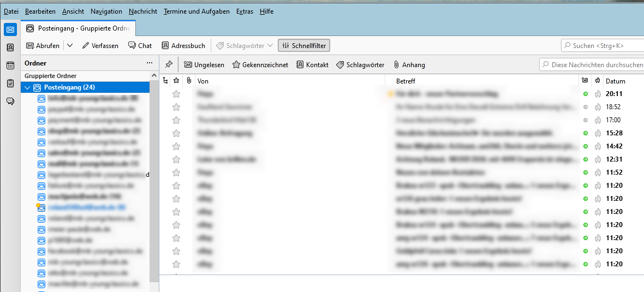Open the Nachricht menu

pyautogui.click(x=143, y=11)
